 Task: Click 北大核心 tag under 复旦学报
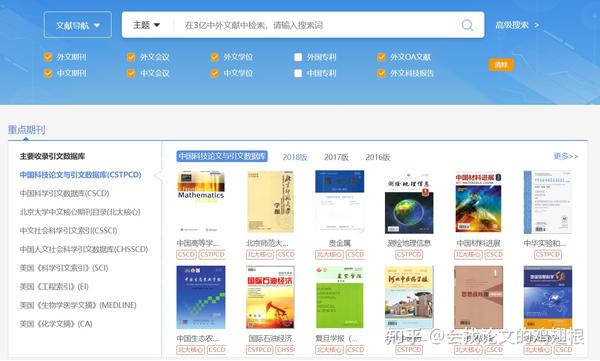[x=329, y=350]
